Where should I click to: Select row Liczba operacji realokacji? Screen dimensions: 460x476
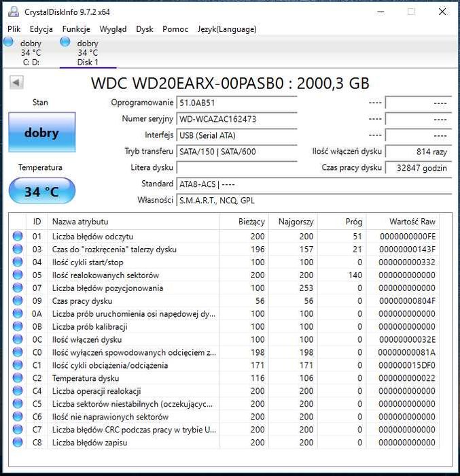coord(224,391)
